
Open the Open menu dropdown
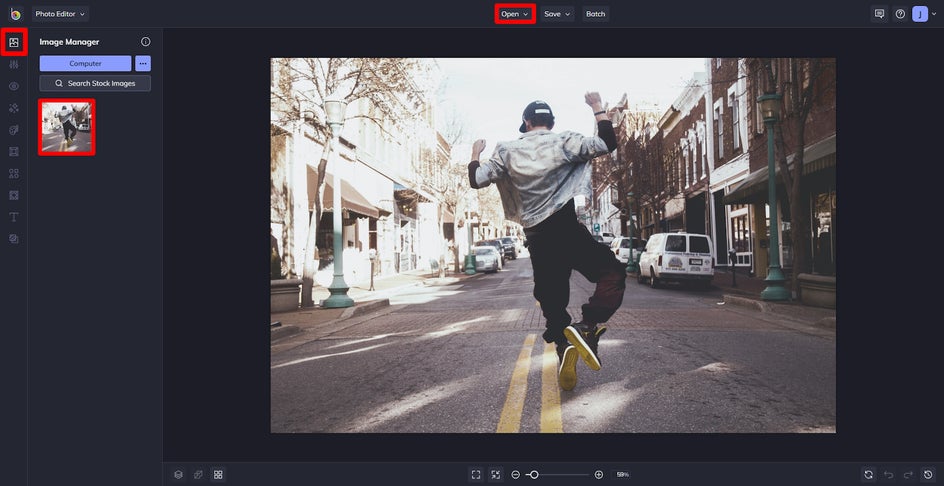click(515, 14)
